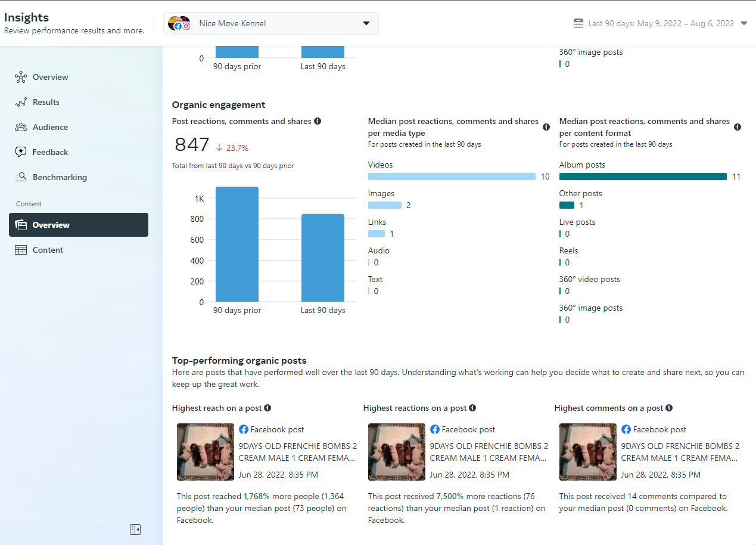Open the puppy thumbnail under Highest comments
The width and height of the screenshot is (756, 545).
click(x=588, y=452)
